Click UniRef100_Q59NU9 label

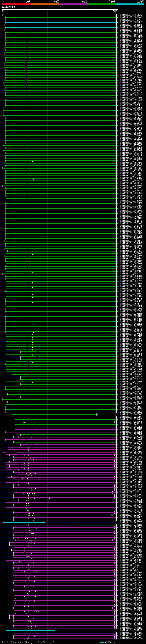[131, 70]
